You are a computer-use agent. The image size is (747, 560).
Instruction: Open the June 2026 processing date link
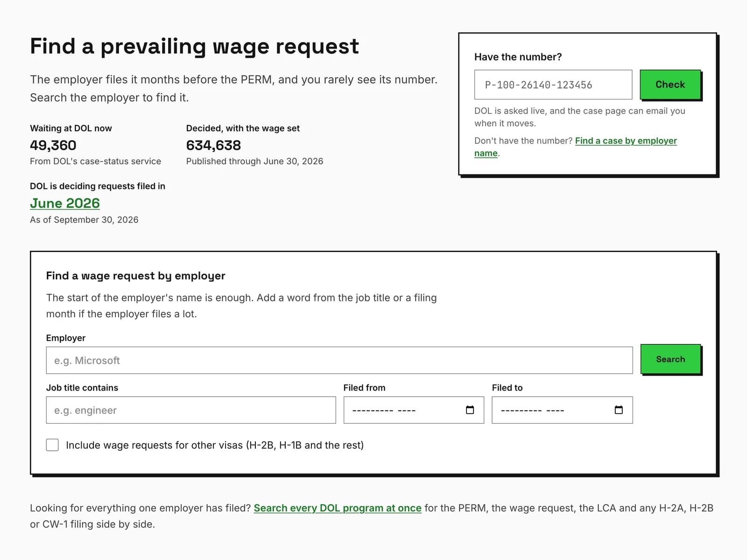tap(65, 203)
